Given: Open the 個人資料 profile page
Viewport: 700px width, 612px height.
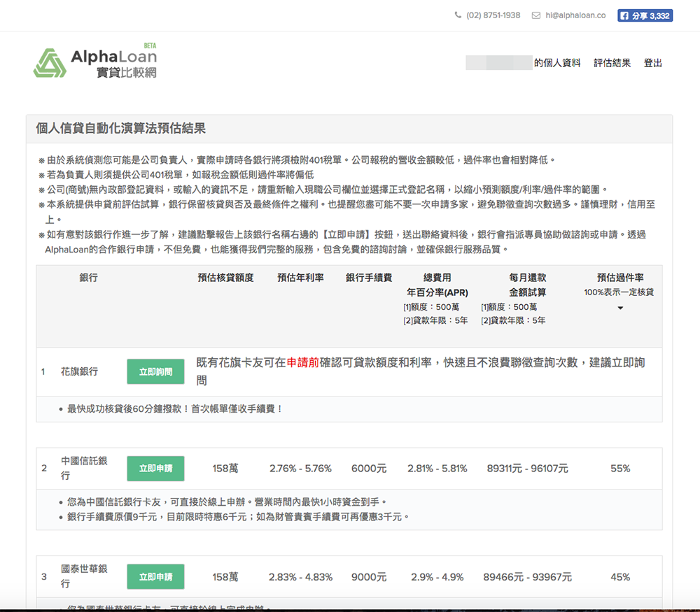Looking at the screenshot, I should click(557, 63).
